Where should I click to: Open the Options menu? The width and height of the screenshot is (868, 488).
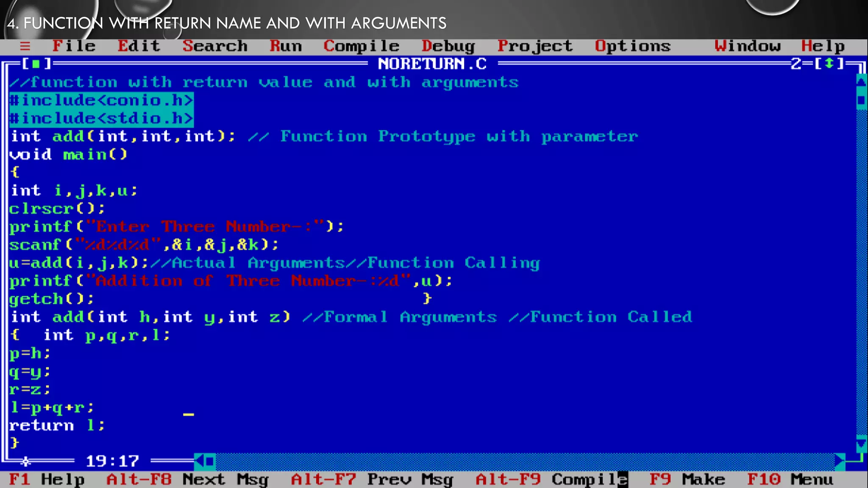[633, 46]
